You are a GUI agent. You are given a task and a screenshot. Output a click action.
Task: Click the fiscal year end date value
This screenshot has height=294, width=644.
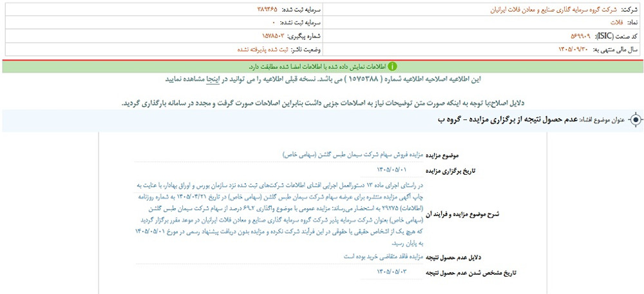(x=574, y=50)
